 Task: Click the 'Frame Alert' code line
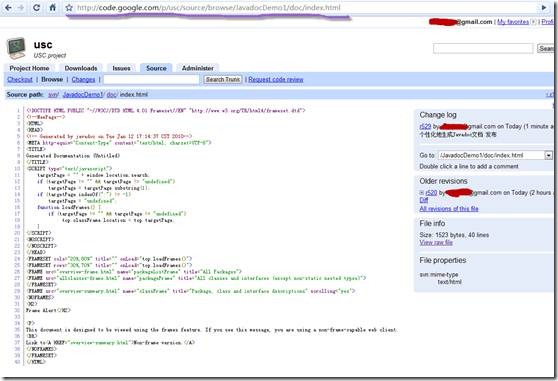click(x=48, y=310)
